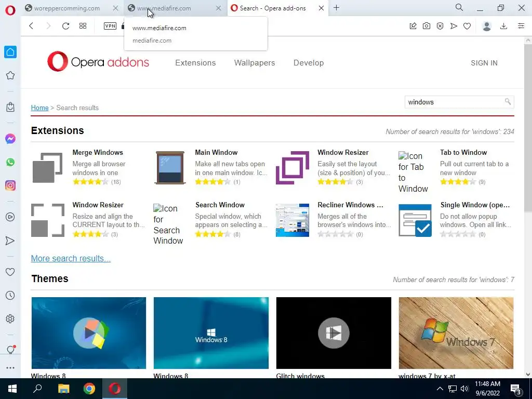This screenshot has height=399, width=532.
Task: Open Easy Setup menu icon
Action: pos(521,26)
